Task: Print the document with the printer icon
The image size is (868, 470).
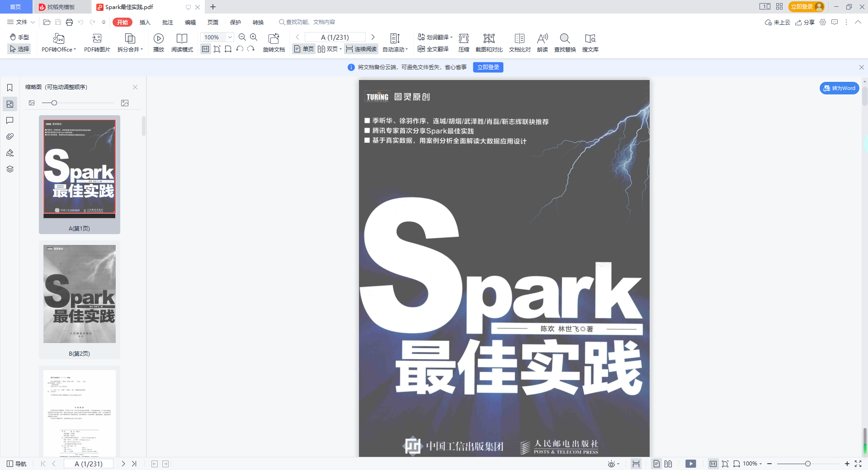Action: [x=69, y=22]
